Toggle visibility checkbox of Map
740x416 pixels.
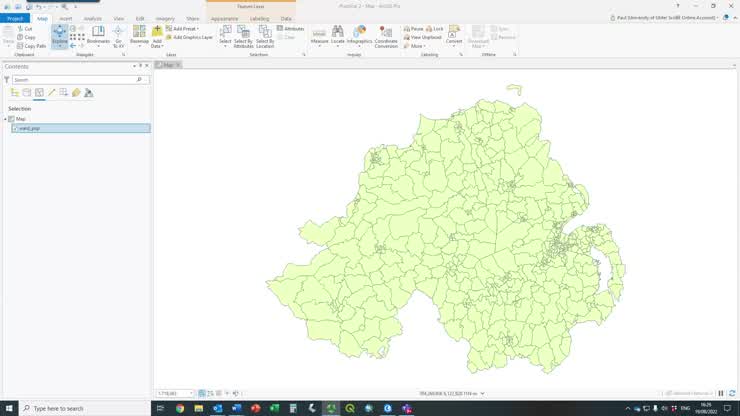(x=11, y=119)
